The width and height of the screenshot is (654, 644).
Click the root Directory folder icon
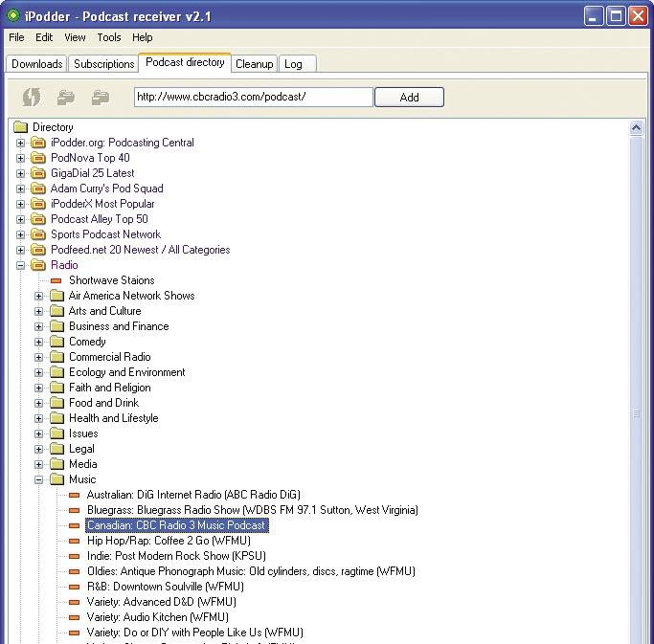pos(20,126)
